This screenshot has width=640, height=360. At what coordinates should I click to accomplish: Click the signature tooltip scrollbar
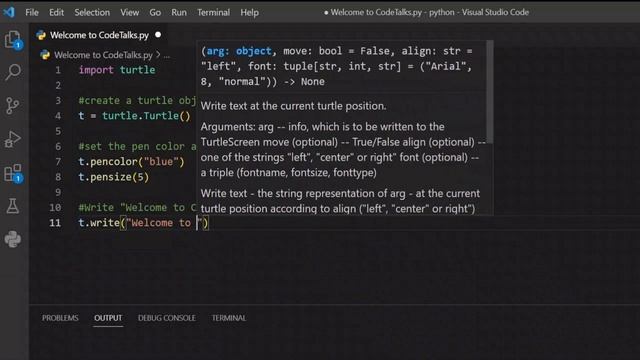tap(490, 92)
